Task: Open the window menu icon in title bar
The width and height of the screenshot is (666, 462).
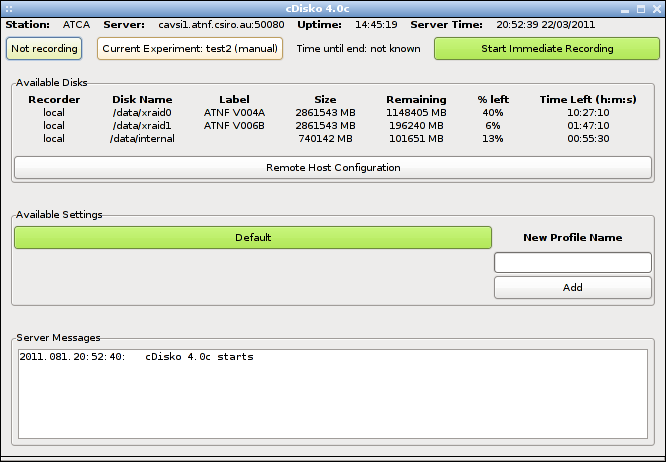Action: 9,8
